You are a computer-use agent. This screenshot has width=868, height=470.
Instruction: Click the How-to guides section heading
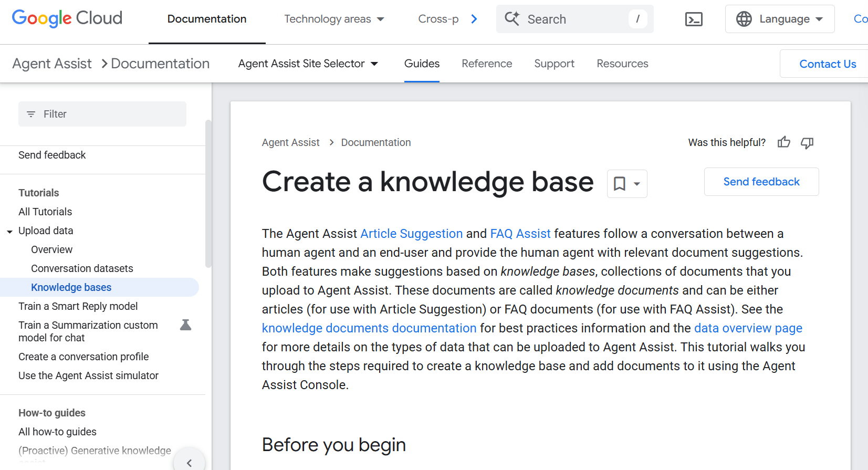52,413
